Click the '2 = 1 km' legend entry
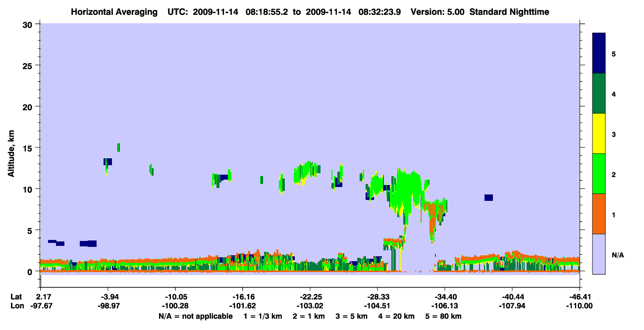644x330 pixels. [x=308, y=316]
